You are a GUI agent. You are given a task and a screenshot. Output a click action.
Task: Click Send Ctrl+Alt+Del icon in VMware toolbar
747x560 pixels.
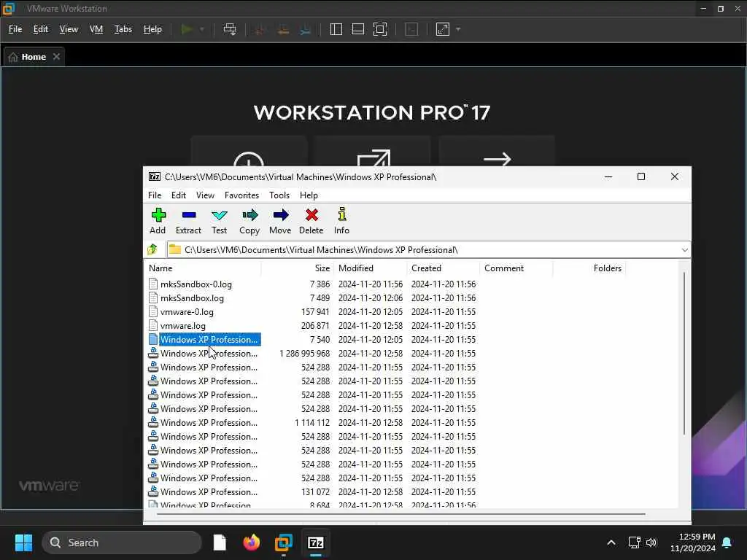[x=230, y=29]
